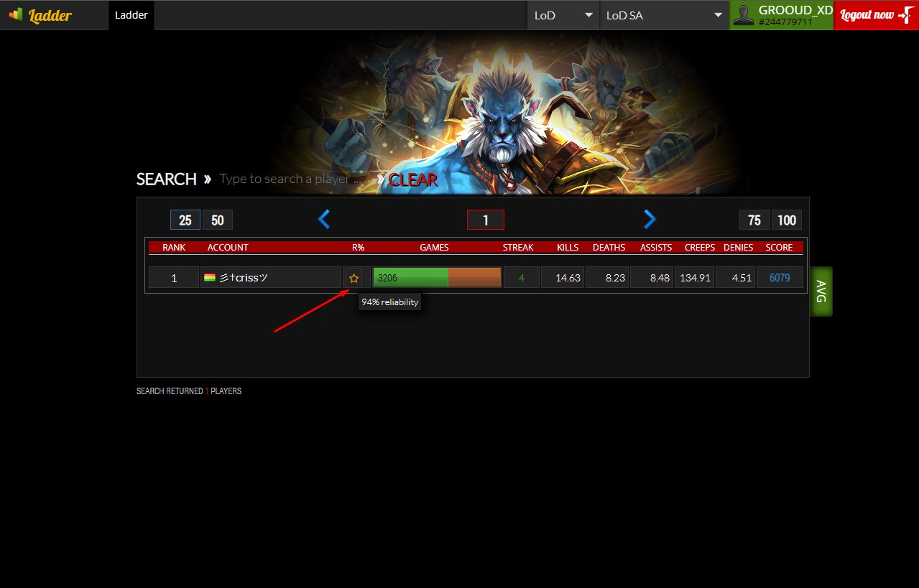The image size is (919, 588).
Task: Sort by GAMES column header
Action: pyautogui.click(x=434, y=247)
